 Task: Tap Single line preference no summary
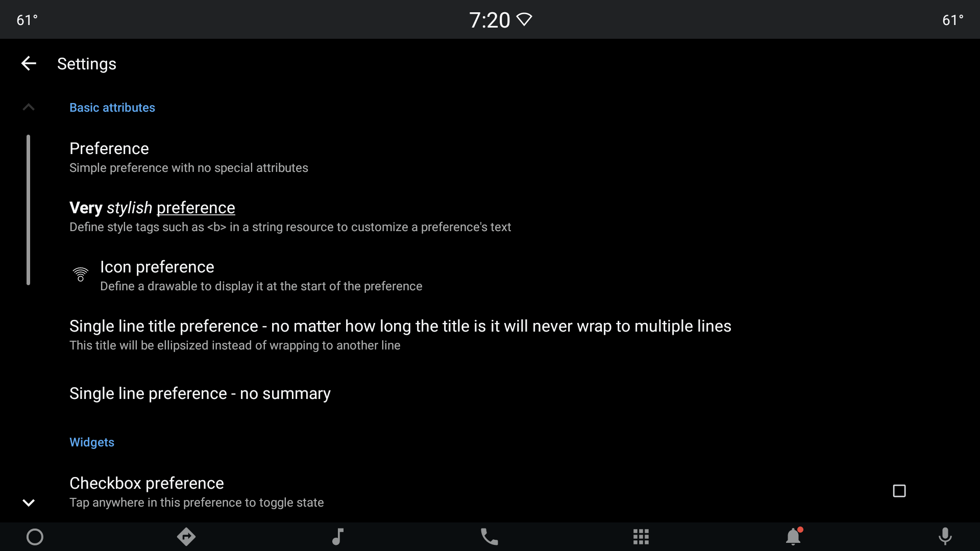coord(200,393)
